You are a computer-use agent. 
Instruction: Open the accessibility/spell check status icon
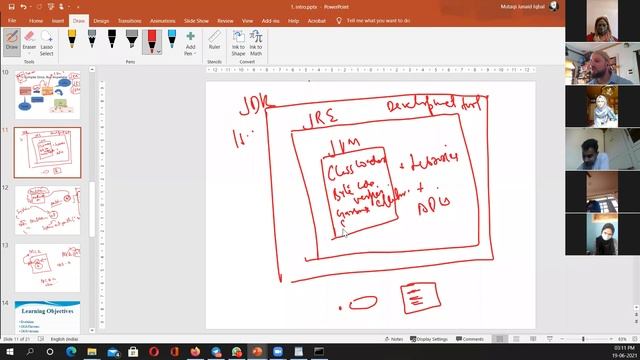point(41,339)
